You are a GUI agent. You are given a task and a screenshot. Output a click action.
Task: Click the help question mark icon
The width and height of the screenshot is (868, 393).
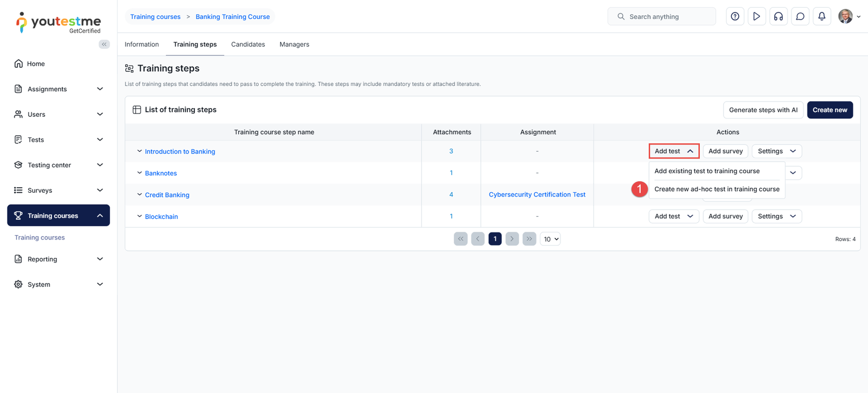pyautogui.click(x=735, y=16)
